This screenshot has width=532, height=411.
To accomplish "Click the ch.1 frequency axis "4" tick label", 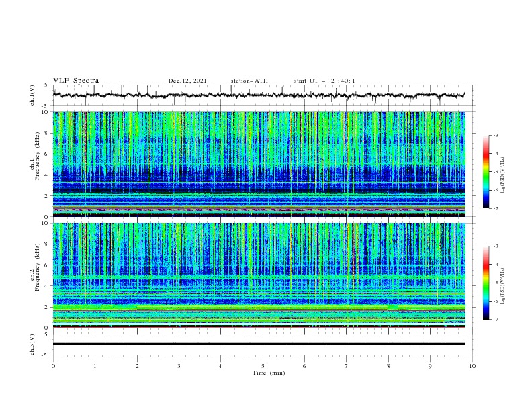I will [x=48, y=175].
